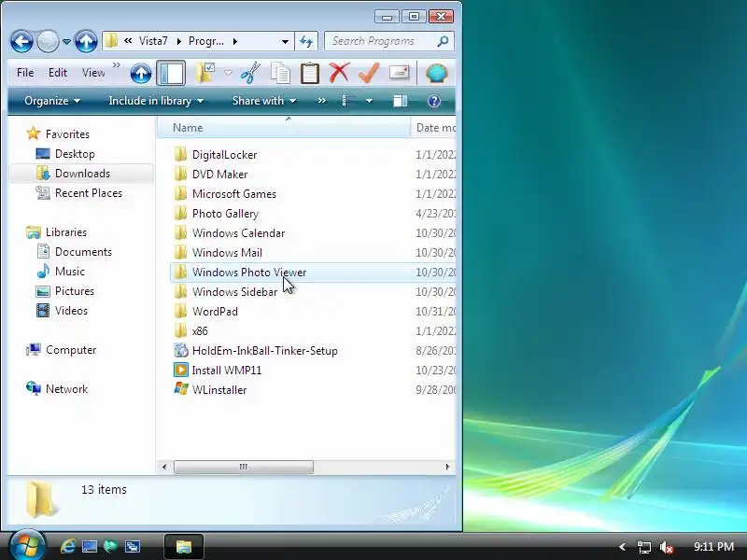Click the horizontal scrollbar right arrow
The height and width of the screenshot is (560, 747).
(x=447, y=467)
